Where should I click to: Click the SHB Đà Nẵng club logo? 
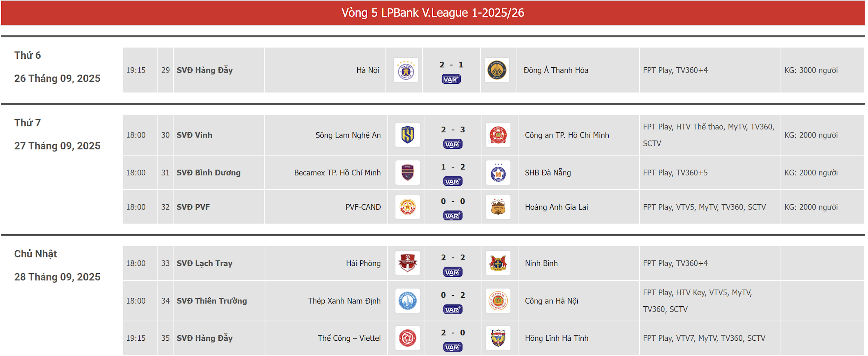[498, 173]
